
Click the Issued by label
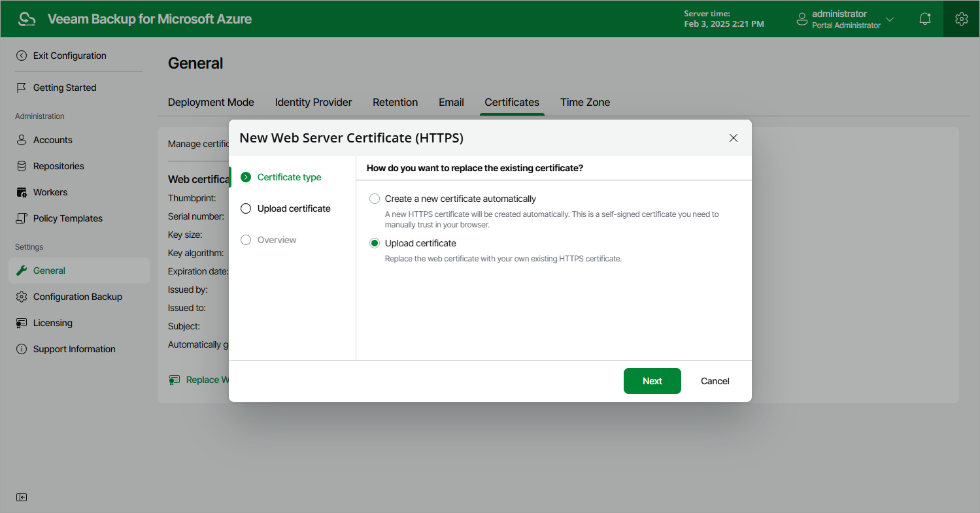[188, 290]
